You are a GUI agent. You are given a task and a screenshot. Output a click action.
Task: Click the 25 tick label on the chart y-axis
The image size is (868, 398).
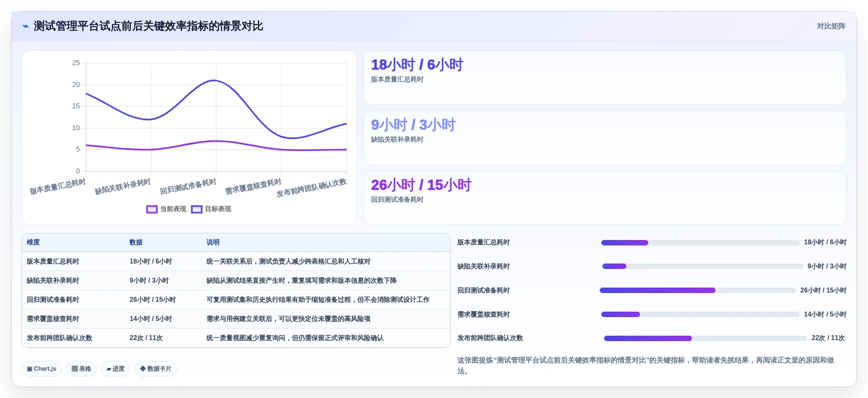point(76,63)
